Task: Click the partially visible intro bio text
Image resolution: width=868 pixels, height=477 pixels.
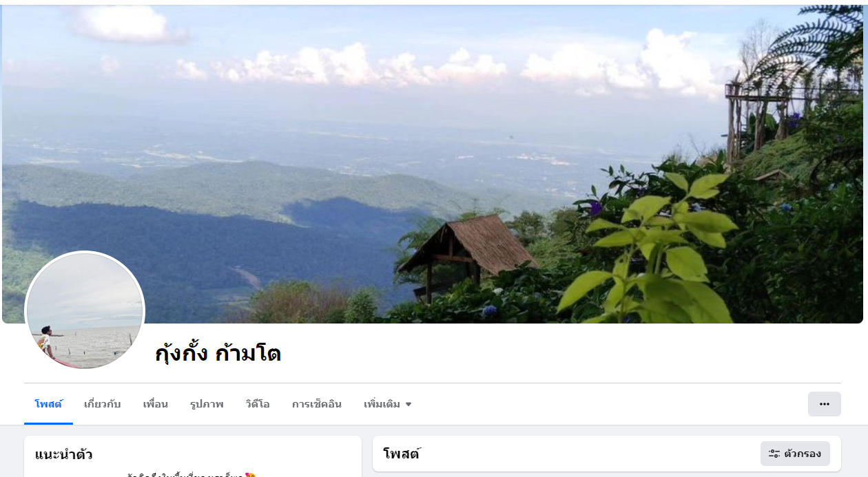Action: click(x=186, y=475)
